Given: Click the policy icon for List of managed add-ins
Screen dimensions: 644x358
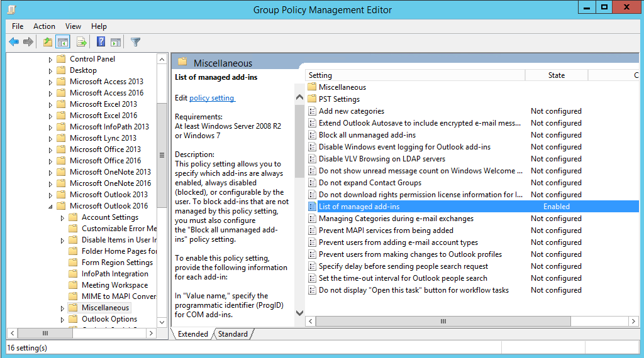Looking at the screenshot, I should [x=312, y=207].
